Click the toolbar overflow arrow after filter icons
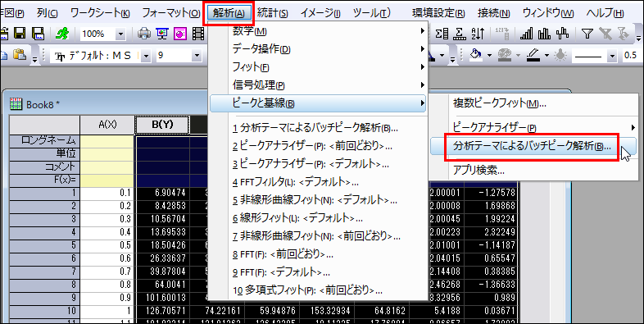 pos(638,38)
